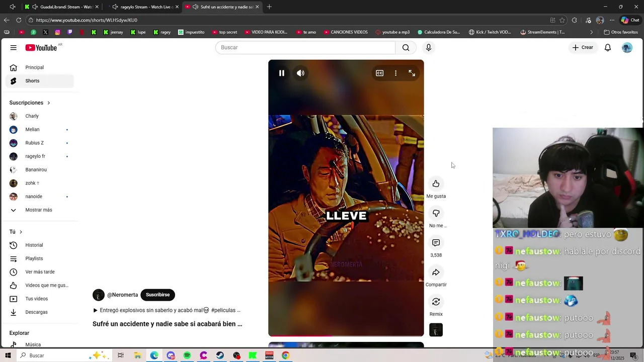Open the nanoide subscription
This screenshot has width=644, height=362.
[39, 197]
